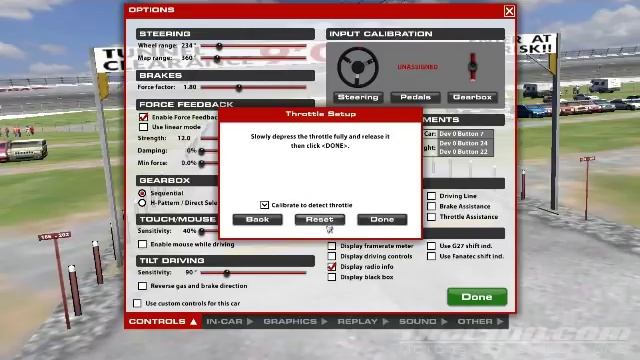Viewport: 640px width, 360px height.
Task: Select Sequential gearbox radio button
Action: (142, 193)
